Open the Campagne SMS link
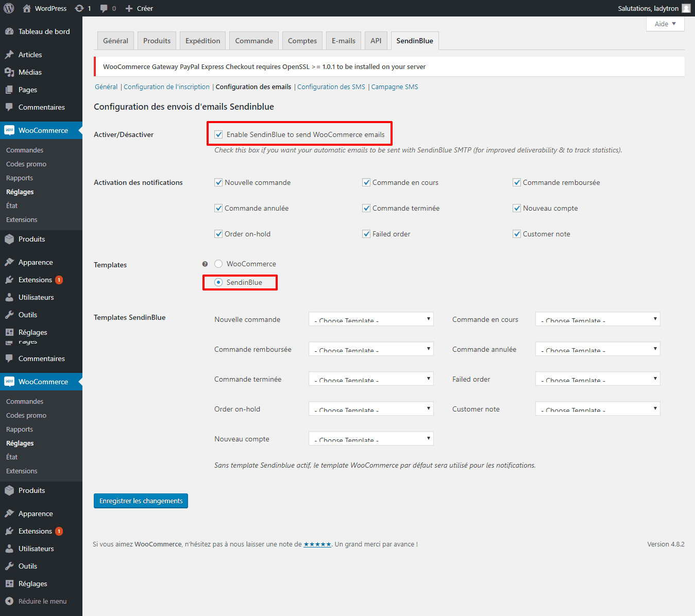The image size is (695, 616). pos(395,87)
